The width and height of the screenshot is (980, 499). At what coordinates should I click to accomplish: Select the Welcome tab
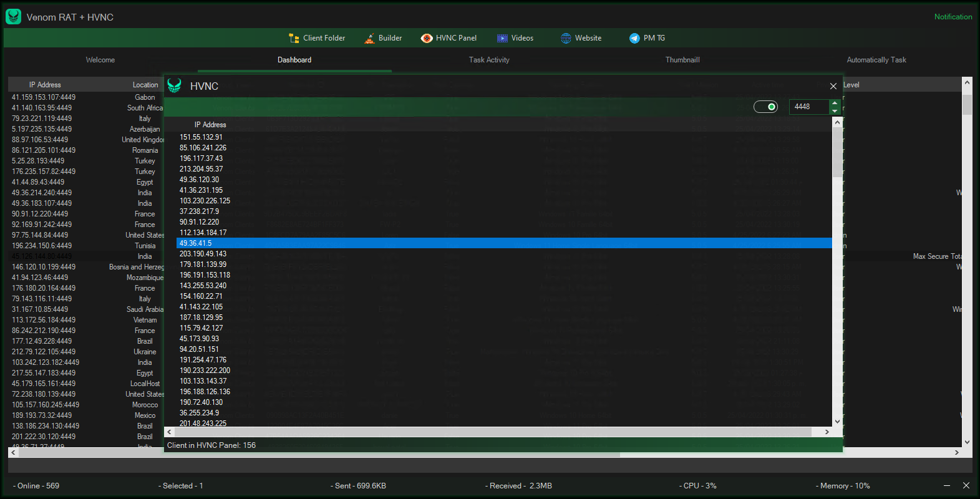(x=100, y=60)
